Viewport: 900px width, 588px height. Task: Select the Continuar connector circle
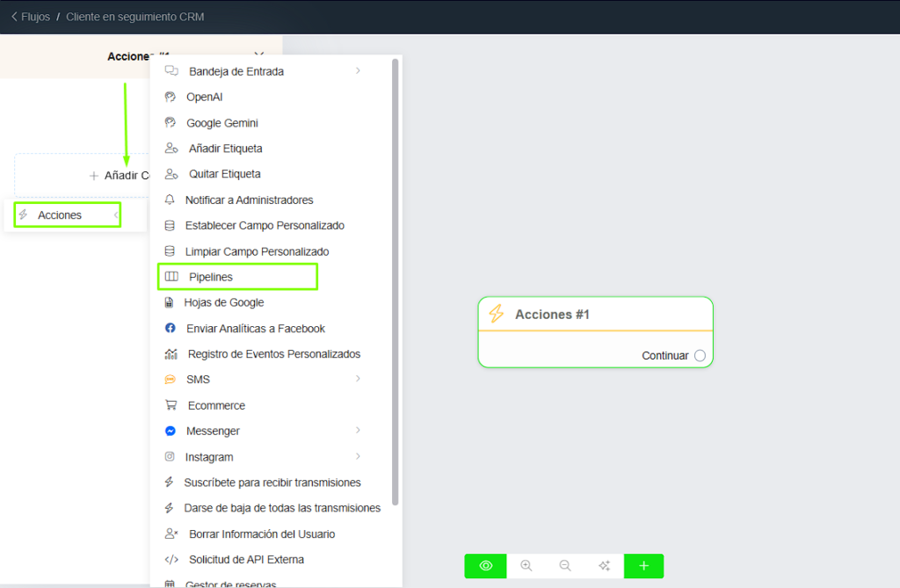(x=700, y=356)
